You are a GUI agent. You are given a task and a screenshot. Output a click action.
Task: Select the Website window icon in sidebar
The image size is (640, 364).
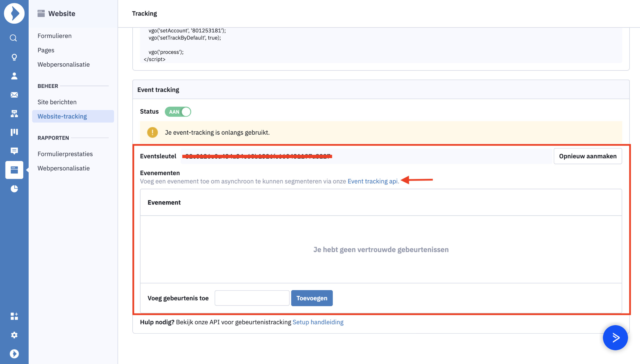(14, 170)
